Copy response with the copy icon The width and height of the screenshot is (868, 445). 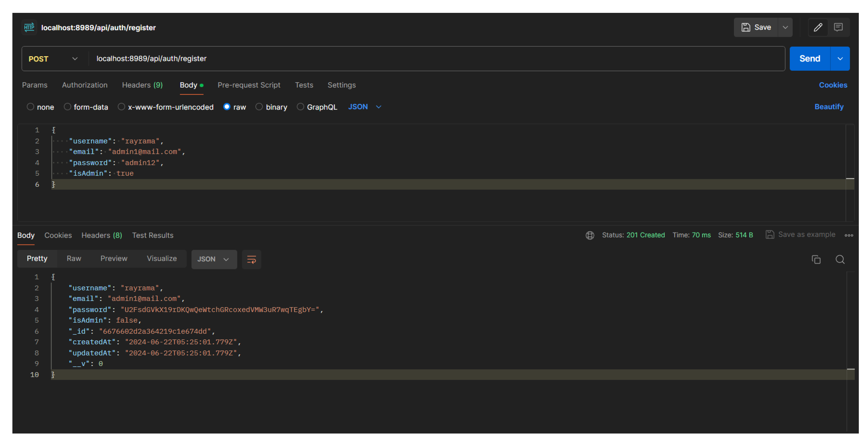point(816,259)
